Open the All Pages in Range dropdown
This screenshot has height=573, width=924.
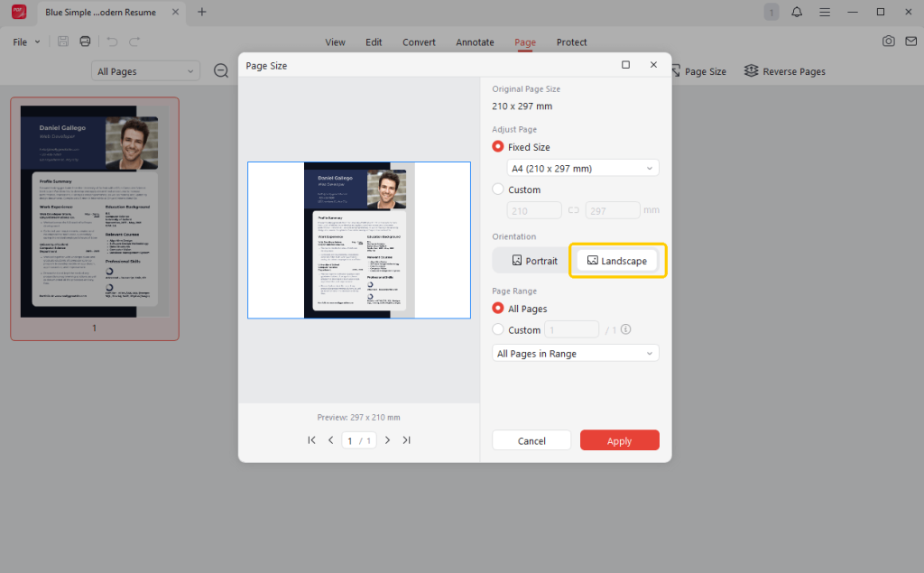(x=575, y=354)
